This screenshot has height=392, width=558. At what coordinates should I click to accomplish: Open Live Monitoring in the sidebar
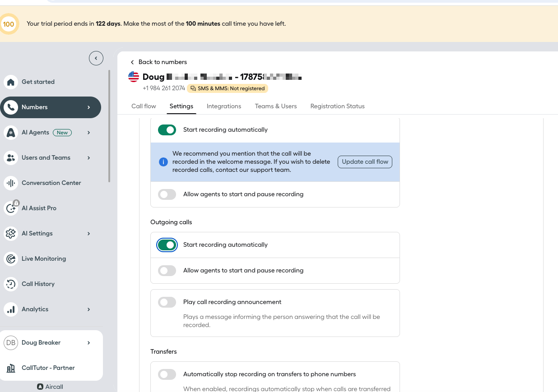[44, 259]
